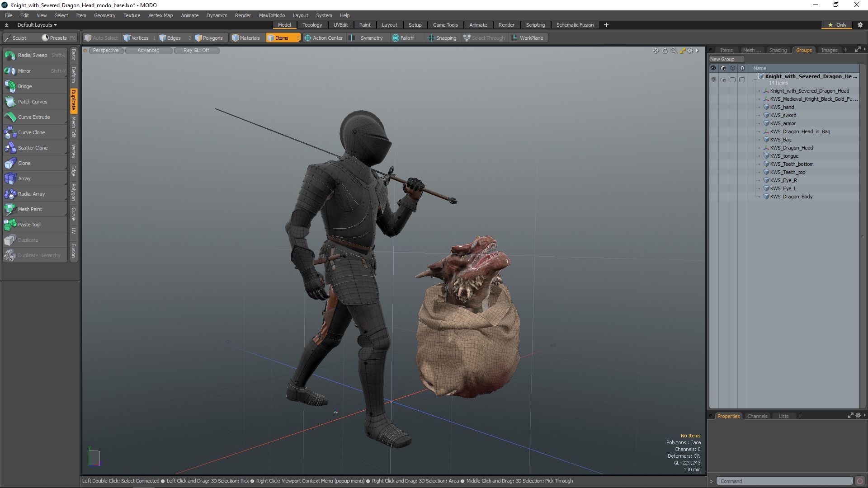Click the viewport axis gizmo thumbnail
This screenshot has width=868, height=488.
coord(94,457)
